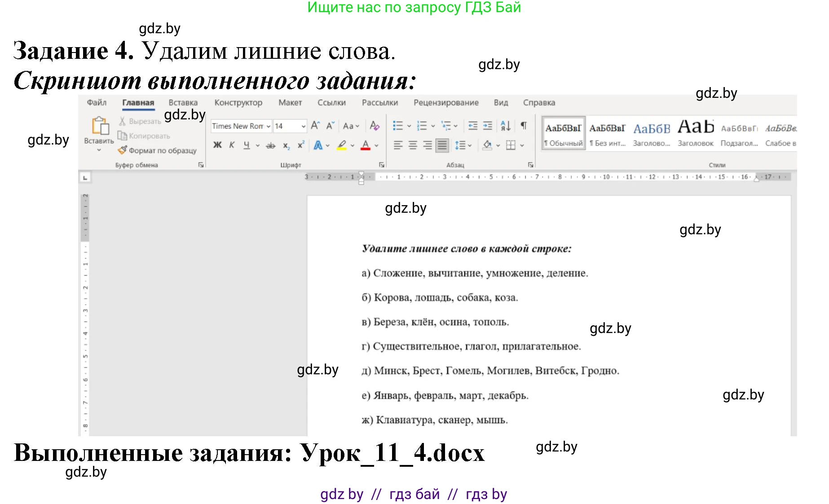Apply yellow text highlight color
The height and width of the screenshot is (504, 829).
click(x=341, y=145)
